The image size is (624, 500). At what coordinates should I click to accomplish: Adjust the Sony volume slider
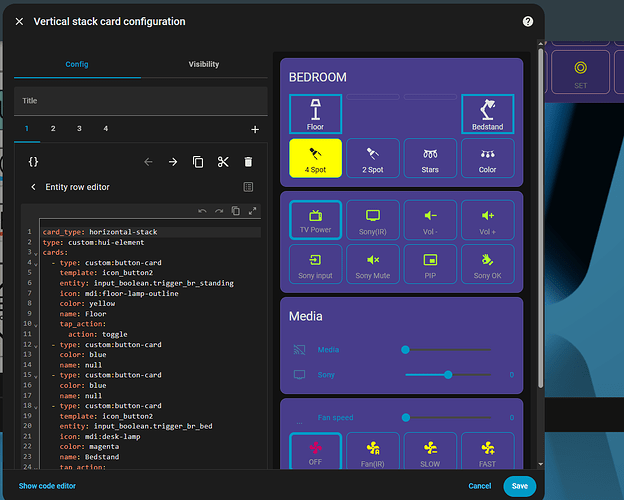click(448, 375)
